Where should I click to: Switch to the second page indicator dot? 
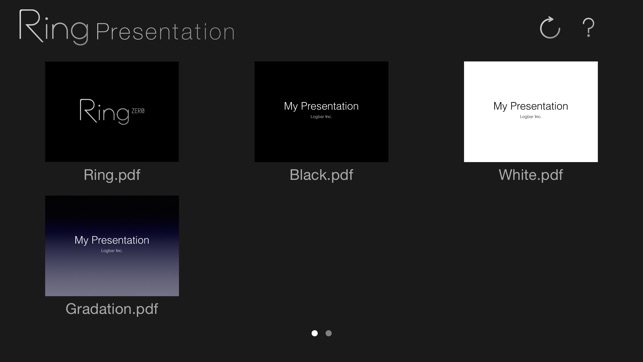(x=328, y=333)
